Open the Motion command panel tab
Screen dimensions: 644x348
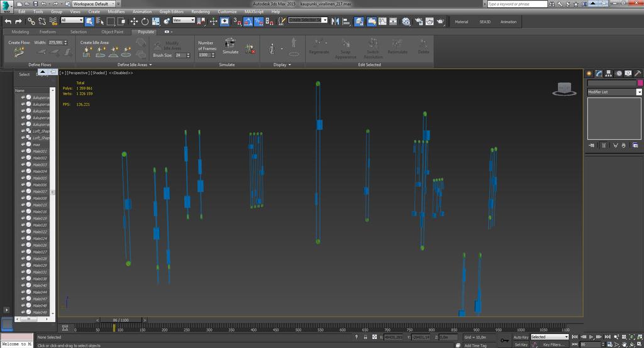[x=619, y=73]
